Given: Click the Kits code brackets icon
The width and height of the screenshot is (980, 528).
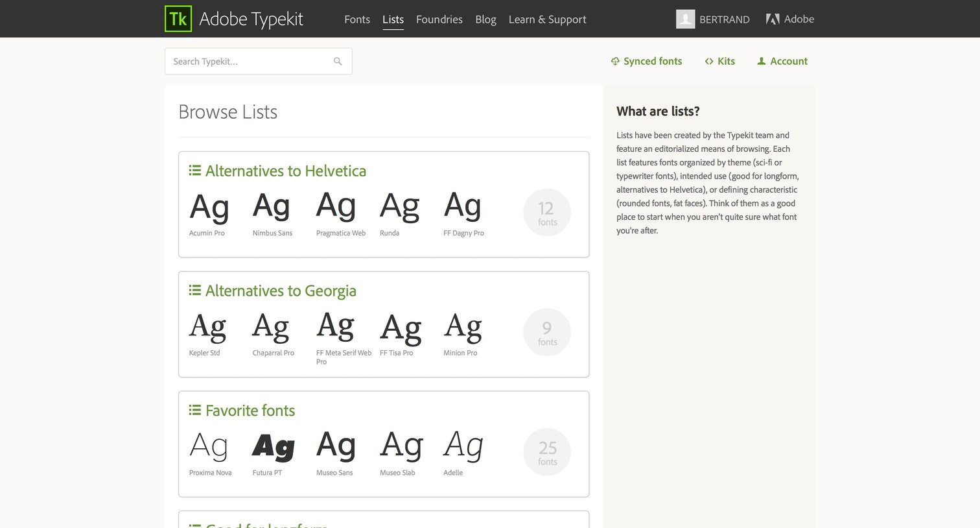Looking at the screenshot, I should click(x=709, y=61).
